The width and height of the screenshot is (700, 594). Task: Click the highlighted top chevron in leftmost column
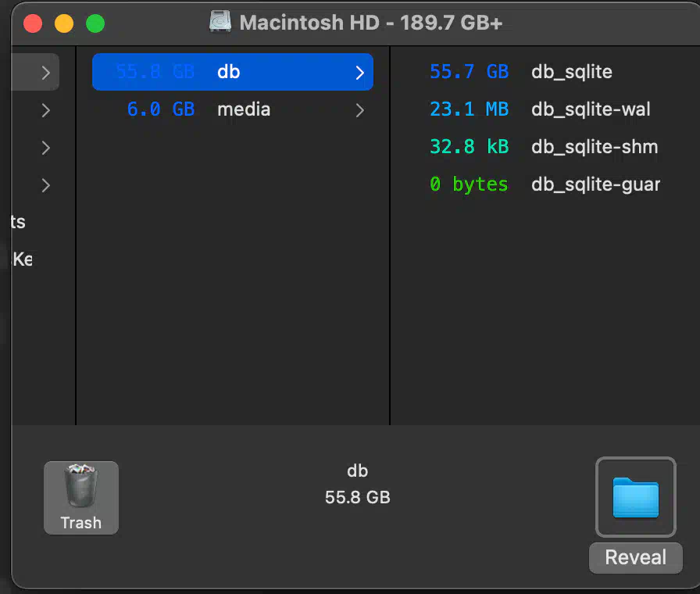point(45,73)
